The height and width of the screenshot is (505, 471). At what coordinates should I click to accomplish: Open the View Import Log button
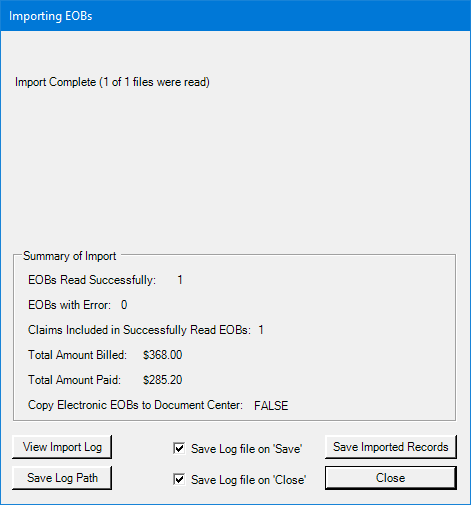tap(62, 447)
